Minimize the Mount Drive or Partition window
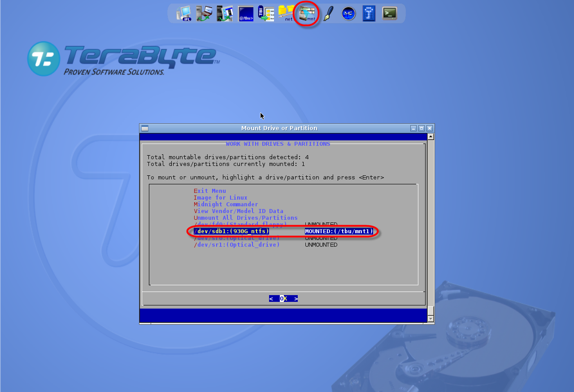Screen dimensions: 574x392 (413, 128)
